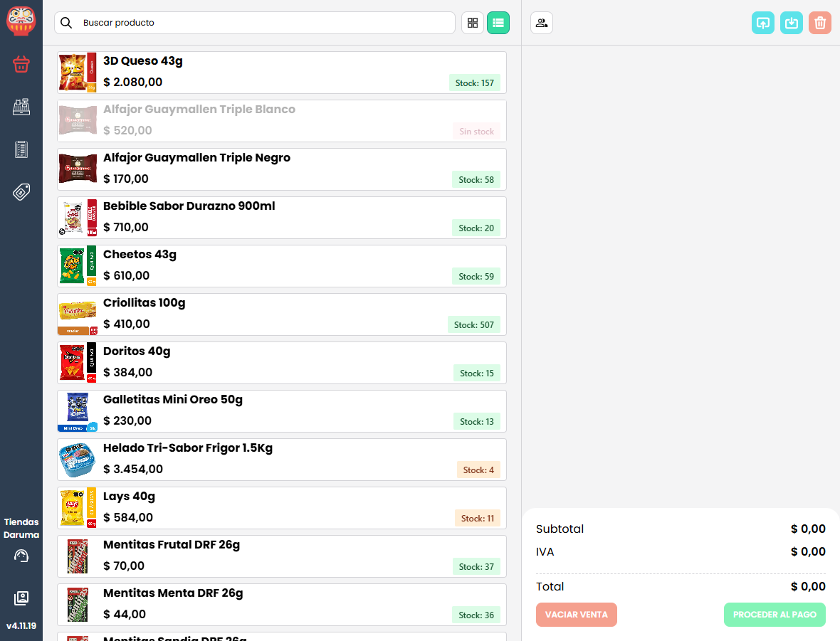The height and width of the screenshot is (641, 840).
Task: Open the user account sidebar icon
Action: [21, 598]
